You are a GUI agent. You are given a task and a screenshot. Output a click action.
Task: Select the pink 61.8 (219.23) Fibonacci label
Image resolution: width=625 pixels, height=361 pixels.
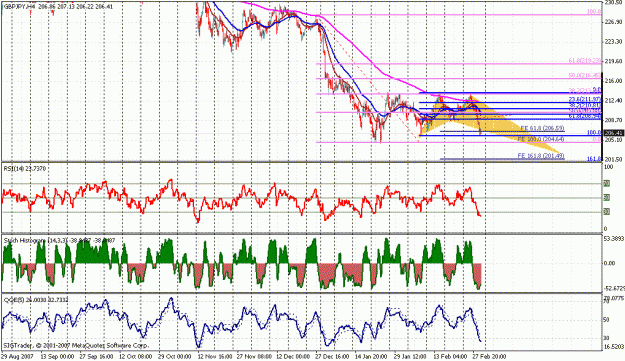point(585,61)
